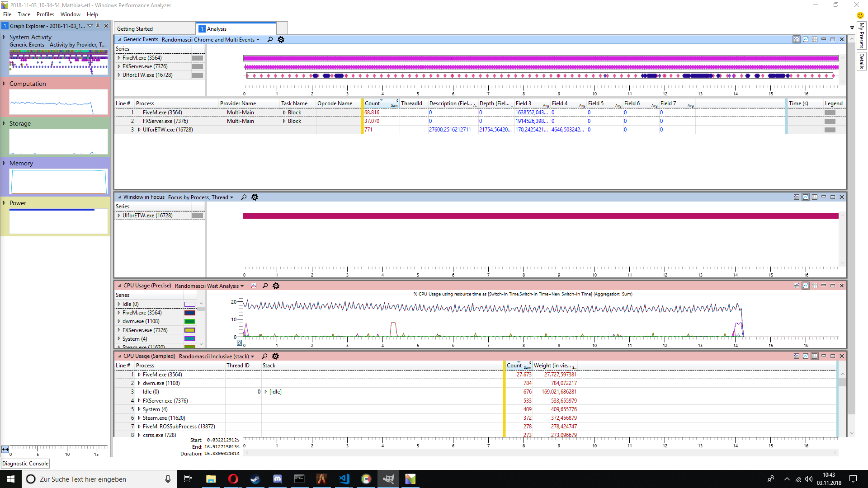Click the Power graph thumbnail

(58, 221)
